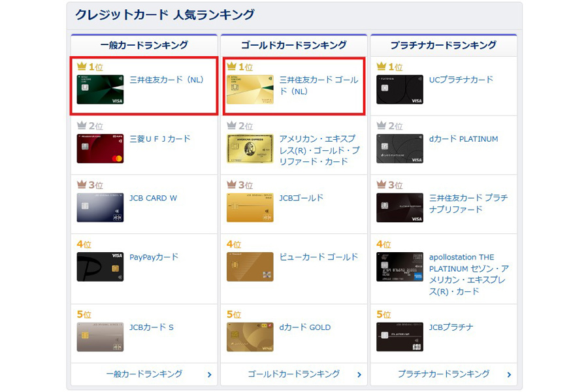The image size is (588, 392).
Task: Click the bronze crown above JCB CARD W
Action: (x=82, y=184)
